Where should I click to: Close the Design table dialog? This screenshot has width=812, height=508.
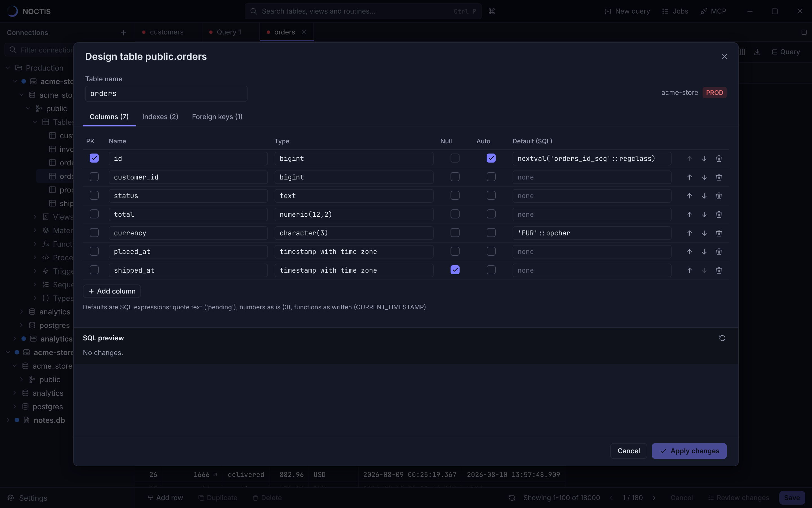point(724,56)
